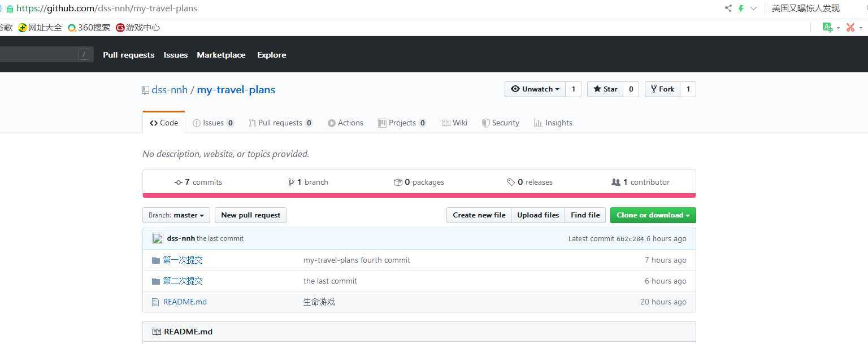The width and height of the screenshot is (868, 344).
Task: Click the green translate extension icon
Action: [827, 27]
